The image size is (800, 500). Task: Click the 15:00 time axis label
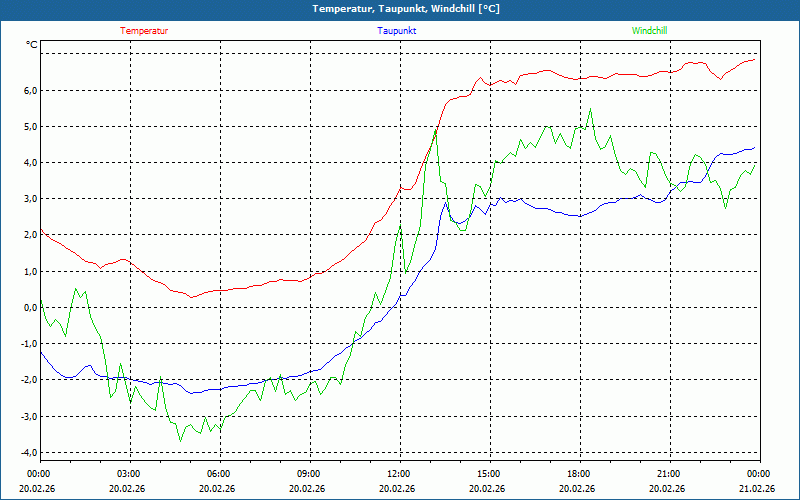click(x=490, y=474)
